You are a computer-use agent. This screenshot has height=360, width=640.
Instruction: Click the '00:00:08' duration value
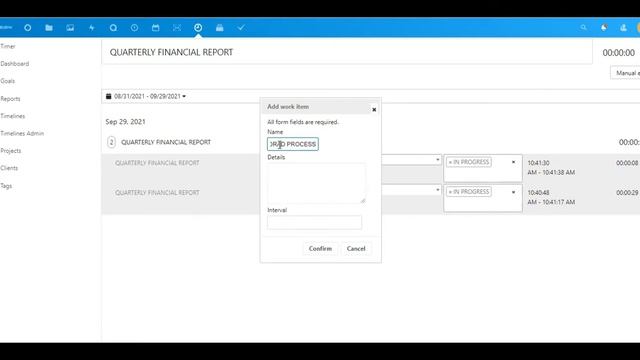pyautogui.click(x=627, y=163)
